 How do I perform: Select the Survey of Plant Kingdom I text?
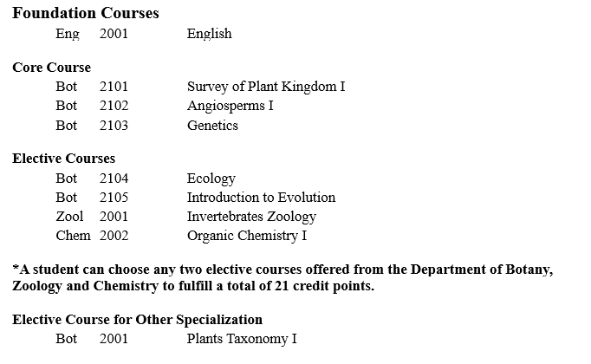266,87
